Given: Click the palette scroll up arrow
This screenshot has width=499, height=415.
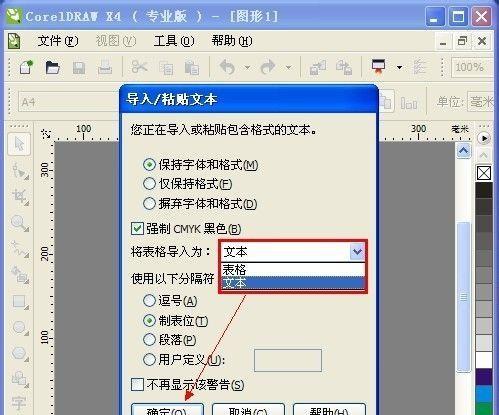Looking at the screenshot, I should pos(484,155).
